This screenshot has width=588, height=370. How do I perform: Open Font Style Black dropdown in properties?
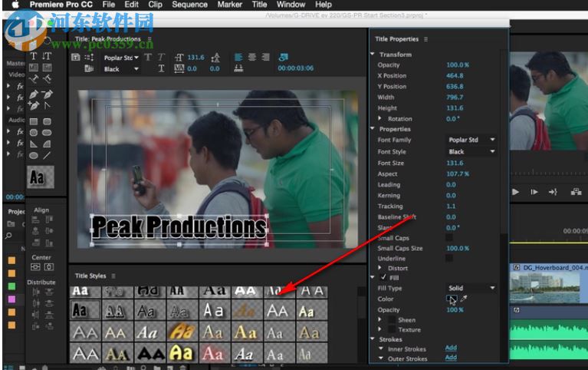click(x=471, y=151)
